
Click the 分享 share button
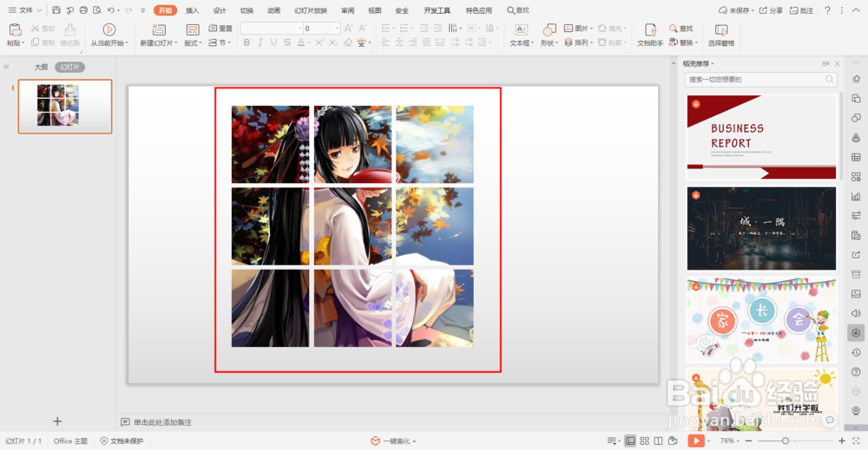(771, 10)
